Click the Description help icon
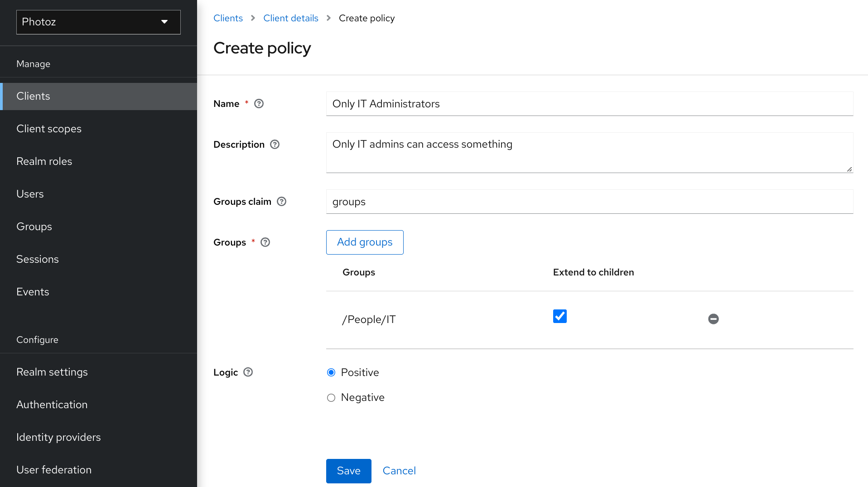This screenshot has width=868, height=487. [275, 145]
